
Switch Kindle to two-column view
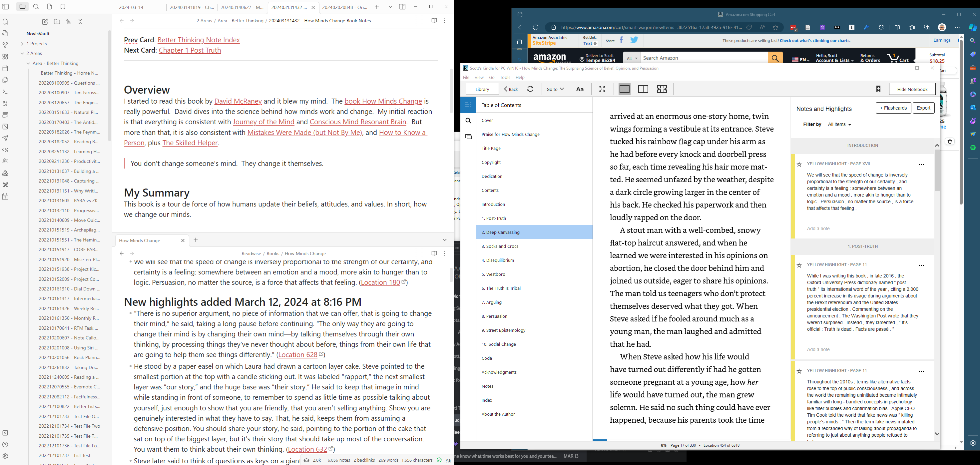[643, 89]
